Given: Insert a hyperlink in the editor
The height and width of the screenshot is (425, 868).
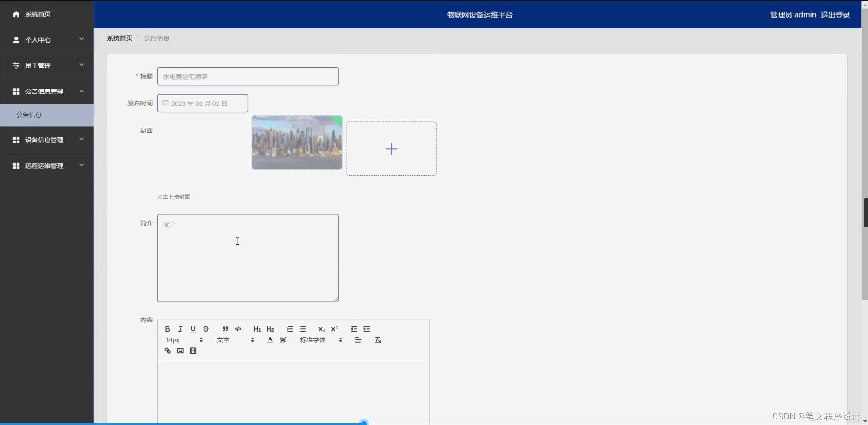Looking at the screenshot, I should click(168, 351).
